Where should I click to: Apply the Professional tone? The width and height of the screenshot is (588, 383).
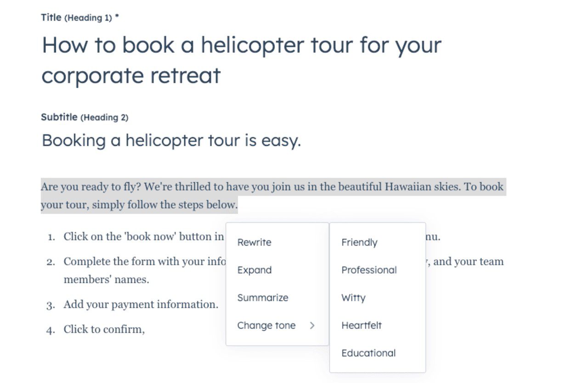click(x=369, y=270)
